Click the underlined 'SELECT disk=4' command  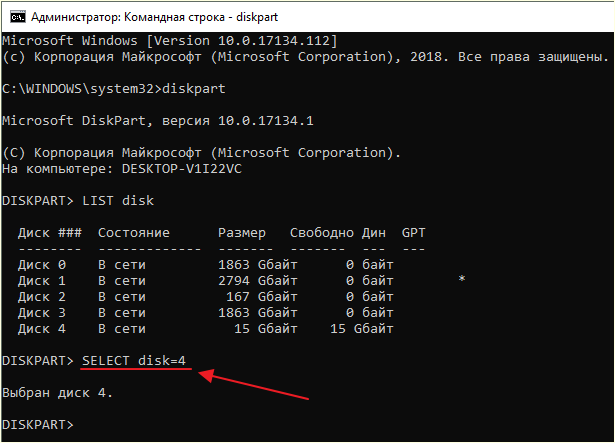pyautogui.click(x=134, y=361)
